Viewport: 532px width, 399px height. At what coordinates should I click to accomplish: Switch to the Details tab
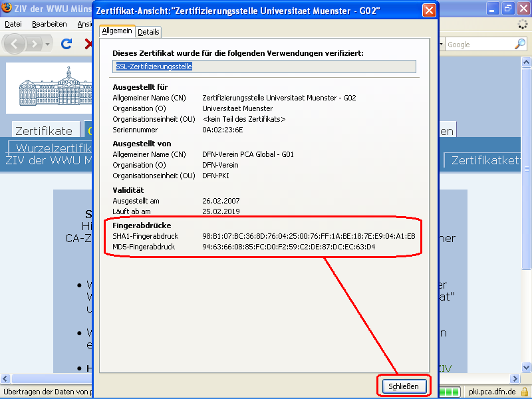pos(148,31)
